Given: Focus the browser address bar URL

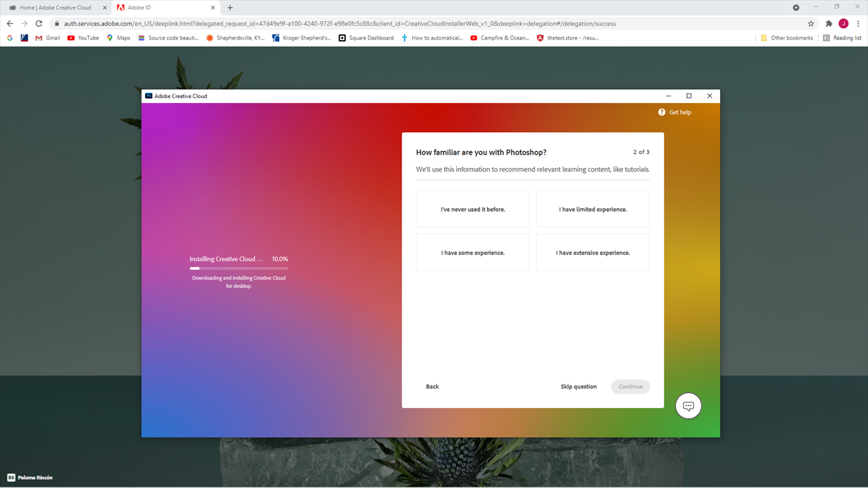Looking at the screenshot, I should pyautogui.click(x=340, y=24).
